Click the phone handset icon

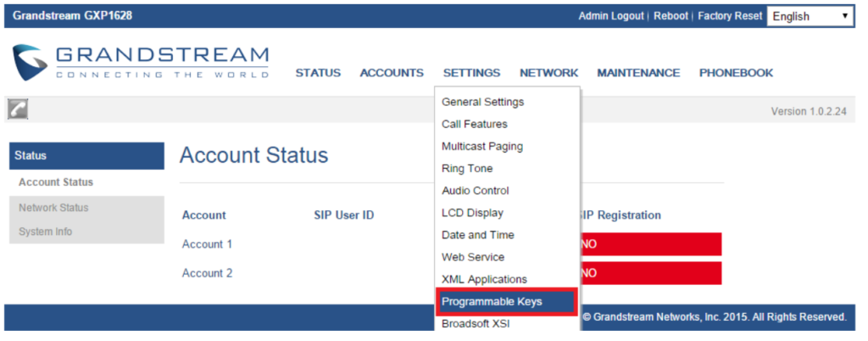[x=18, y=110]
